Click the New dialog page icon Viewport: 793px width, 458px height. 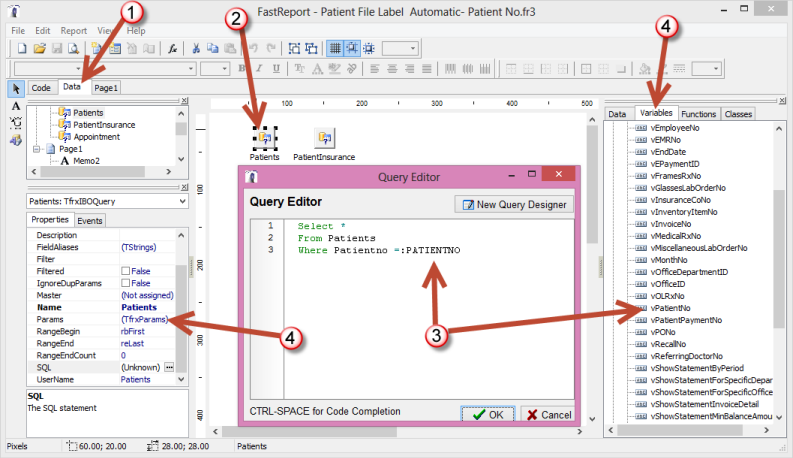pyautogui.click(x=115, y=49)
